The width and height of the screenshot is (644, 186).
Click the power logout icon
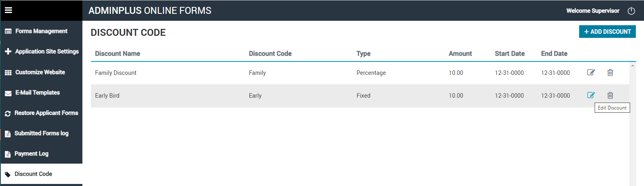click(631, 11)
